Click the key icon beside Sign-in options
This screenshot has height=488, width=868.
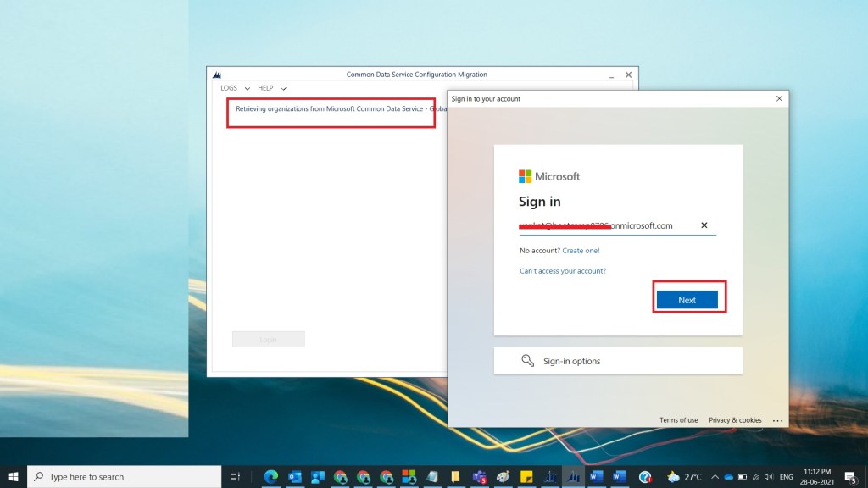pos(527,361)
